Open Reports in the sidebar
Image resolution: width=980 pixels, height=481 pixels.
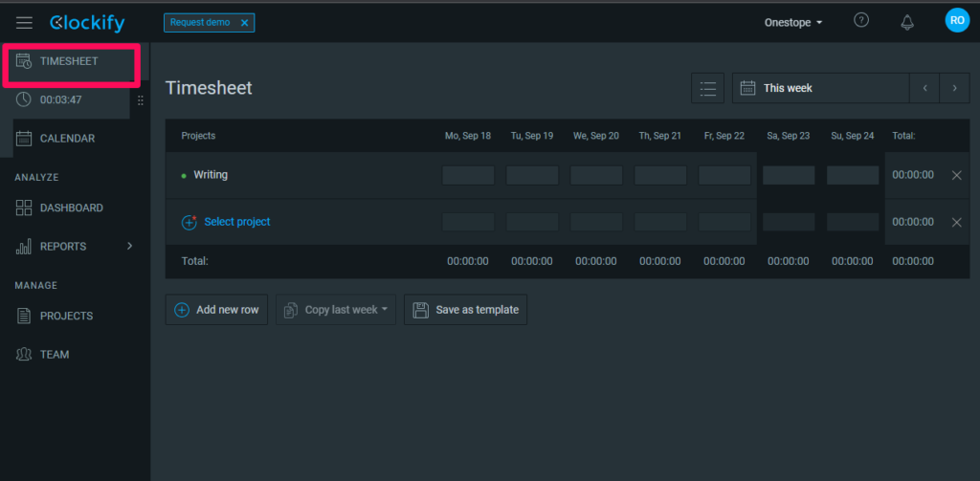[x=63, y=246]
